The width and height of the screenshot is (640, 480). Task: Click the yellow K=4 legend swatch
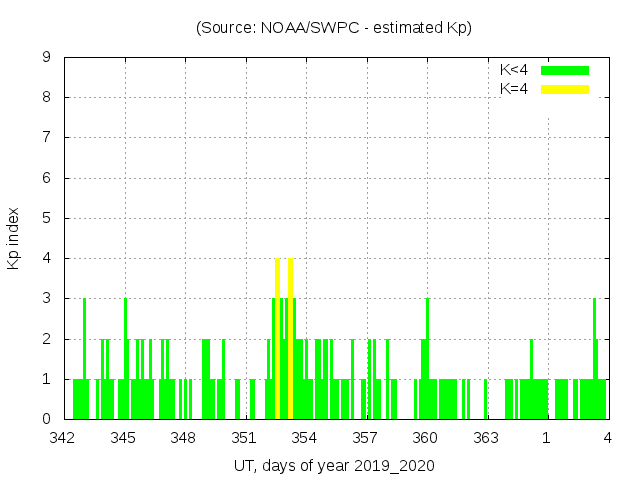[565, 89]
